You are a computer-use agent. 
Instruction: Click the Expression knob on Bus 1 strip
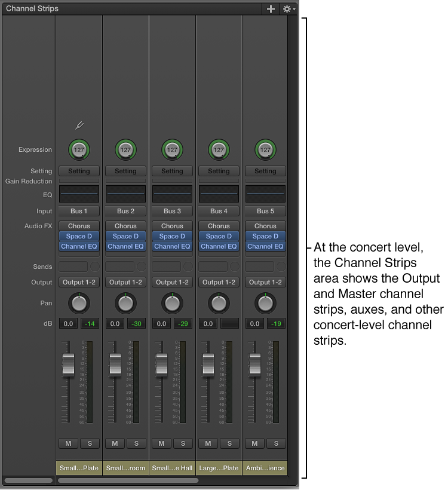pos(79,150)
